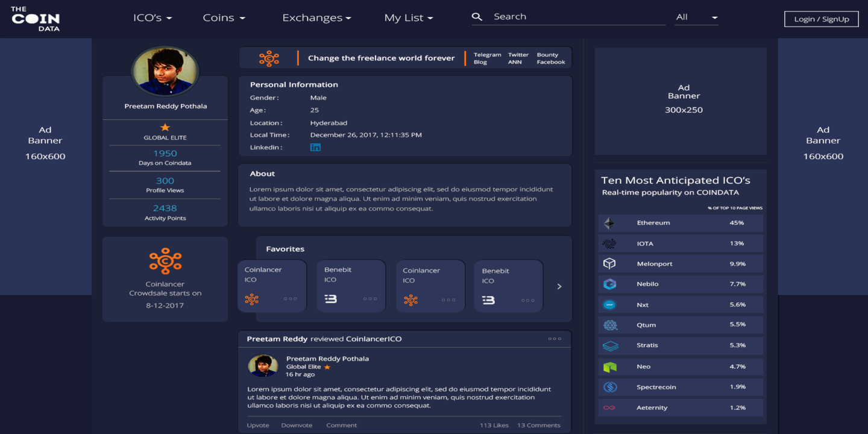Open the ICO's dropdown menu

(153, 18)
